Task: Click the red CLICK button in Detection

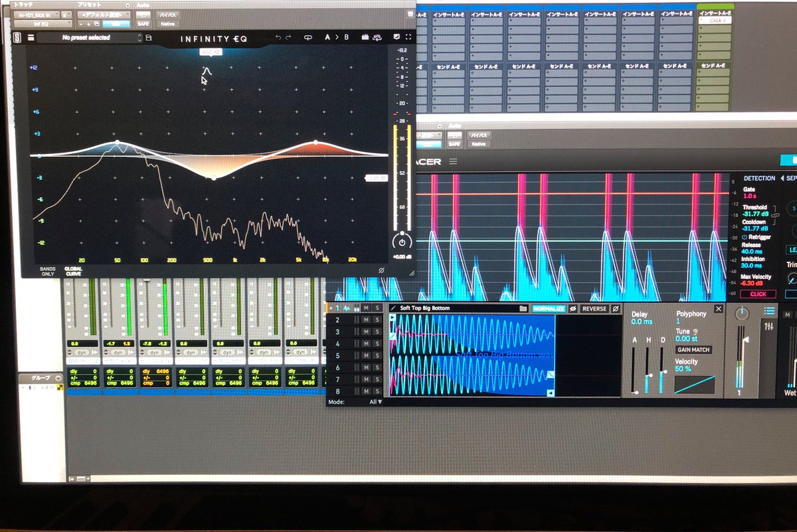Action: tap(758, 294)
